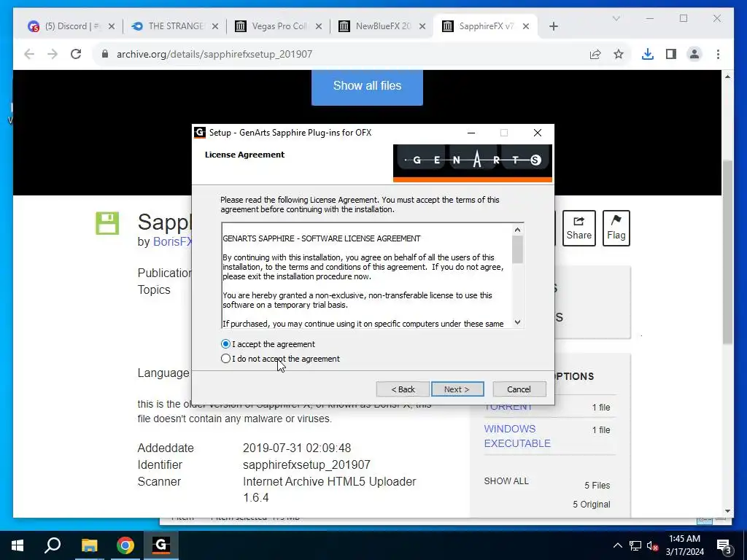
Task: Open Google Chrome from the taskbar
Action: tap(125, 545)
